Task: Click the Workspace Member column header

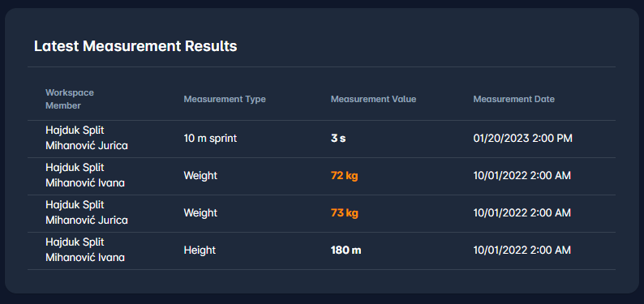Action: pyautogui.click(x=70, y=99)
